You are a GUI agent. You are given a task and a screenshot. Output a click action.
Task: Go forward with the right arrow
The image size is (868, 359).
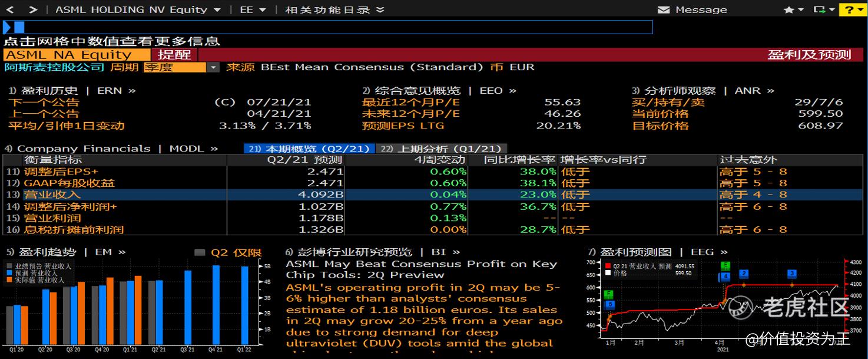pyautogui.click(x=32, y=9)
